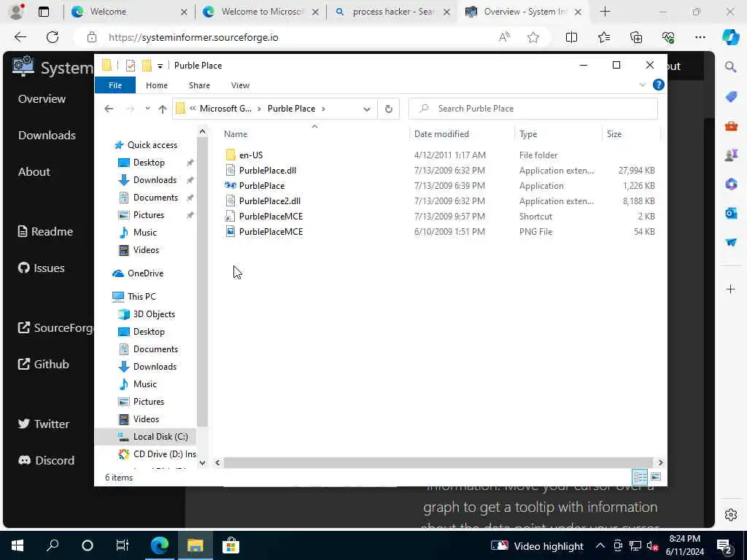Select the en-US folder
The image size is (747, 560).
pyautogui.click(x=251, y=155)
